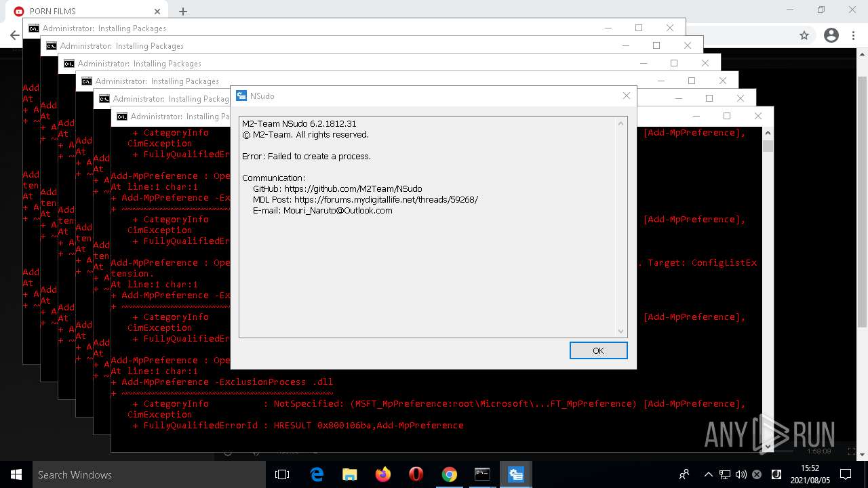This screenshot has width=868, height=488.
Task: Go back in the Chrome browser
Action: click(x=14, y=35)
